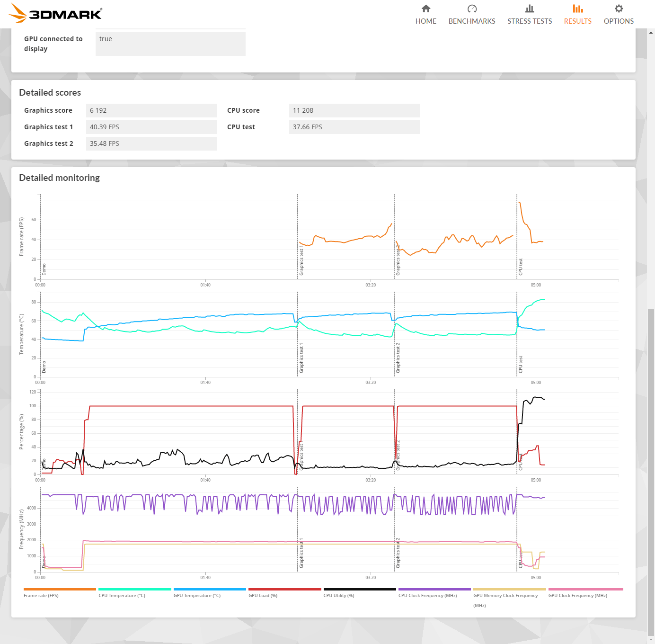This screenshot has height=644, width=655.
Task: Open the RESULTS section
Action: [578, 15]
